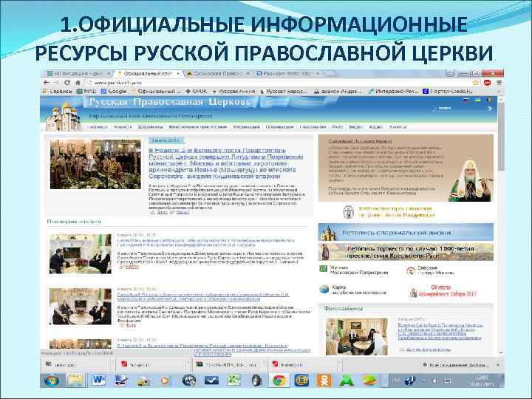Close the Официальный сайт tab
The width and height of the screenshot is (532, 399).
[178, 73]
